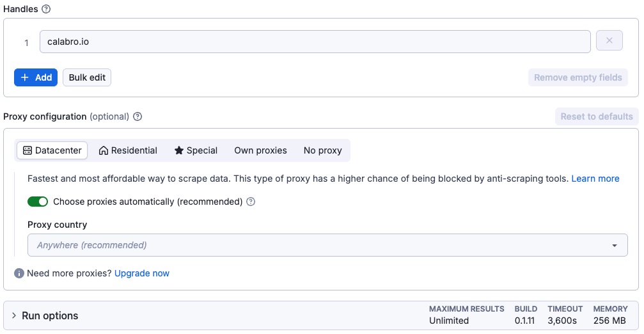The width and height of the screenshot is (644, 334).
Task: Open the Proxy country dropdown
Action: [x=327, y=245]
